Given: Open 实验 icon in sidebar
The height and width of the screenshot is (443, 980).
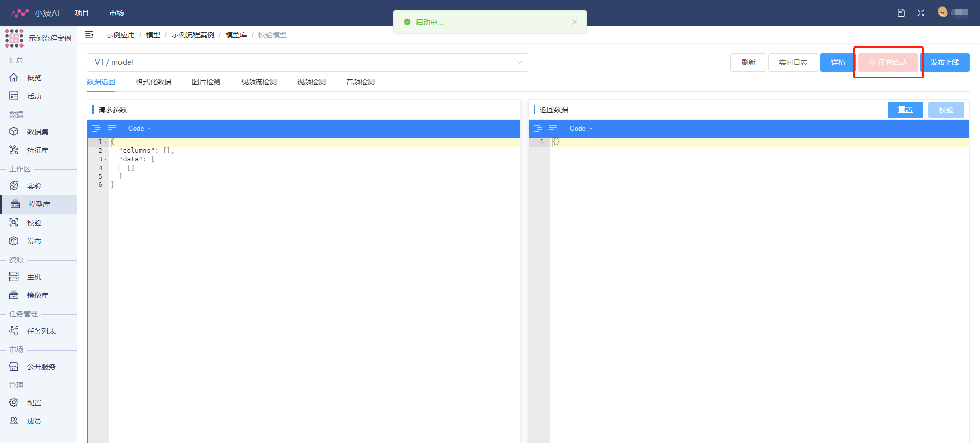Looking at the screenshot, I should tap(14, 186).
